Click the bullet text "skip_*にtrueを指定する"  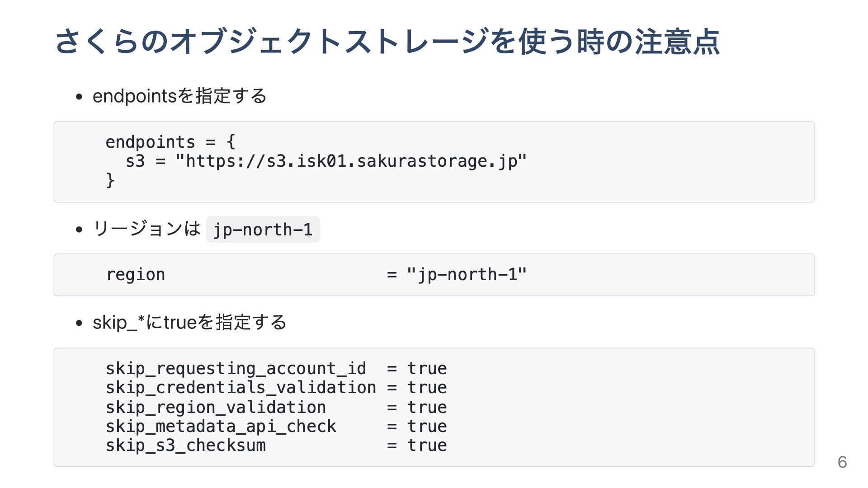pyautogui.click(x=189, y=323)
